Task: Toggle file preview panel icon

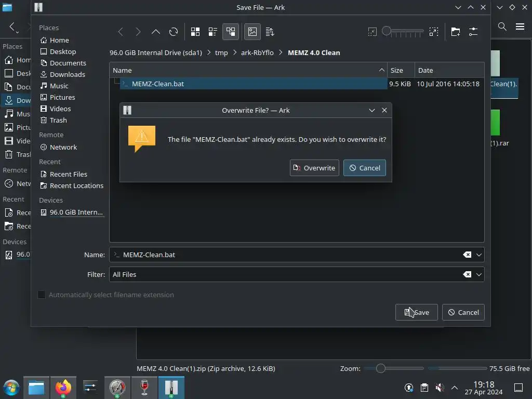Action: click(x=252, y=32)
